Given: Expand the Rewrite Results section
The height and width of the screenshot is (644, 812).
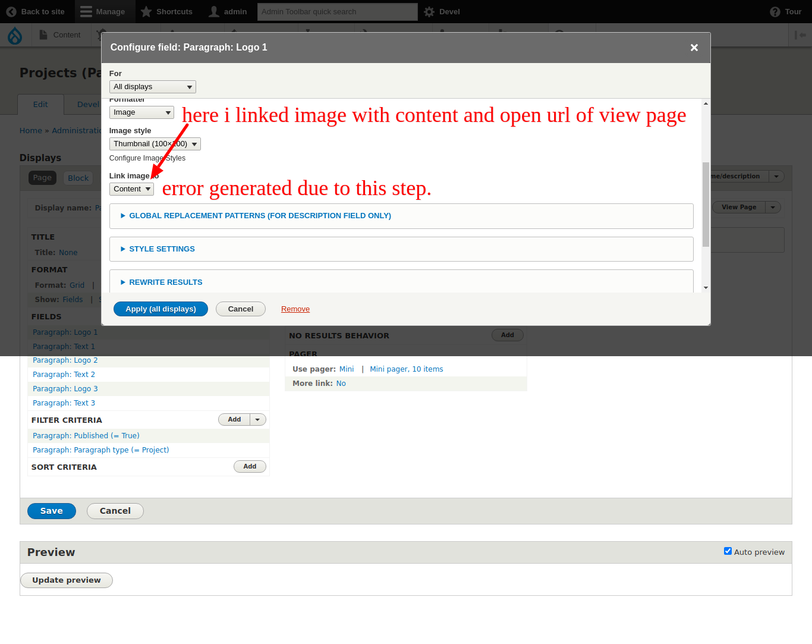Looking at the screenshot, I should [165, 282].
